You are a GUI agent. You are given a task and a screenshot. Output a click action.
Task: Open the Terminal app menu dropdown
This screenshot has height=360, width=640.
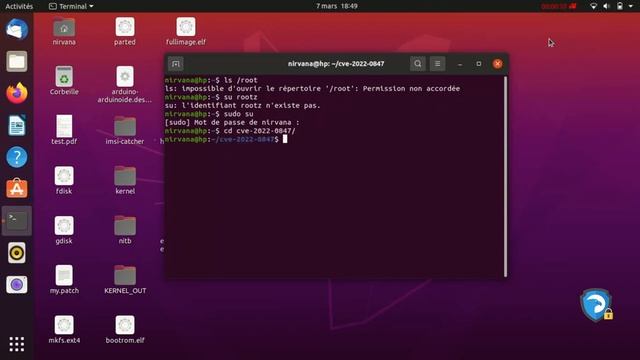pos(71,6)
